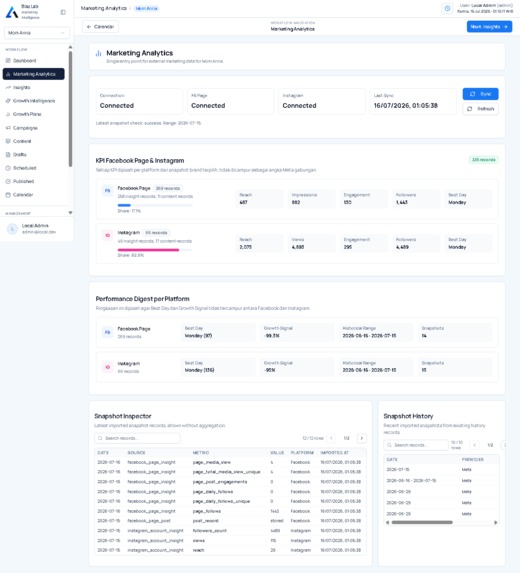Click the PLATFORM column header
The image size is (520, 573).
[x=302, y=453]
